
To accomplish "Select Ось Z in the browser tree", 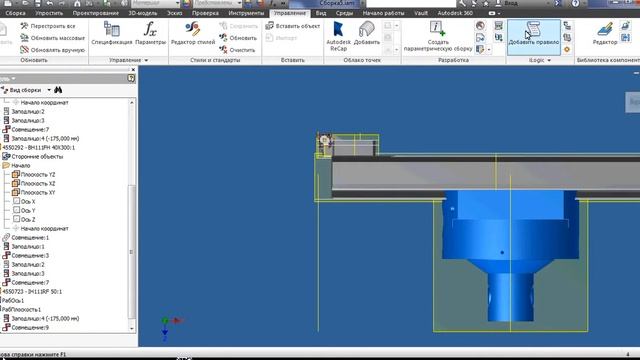I will (x=24, y=219).
